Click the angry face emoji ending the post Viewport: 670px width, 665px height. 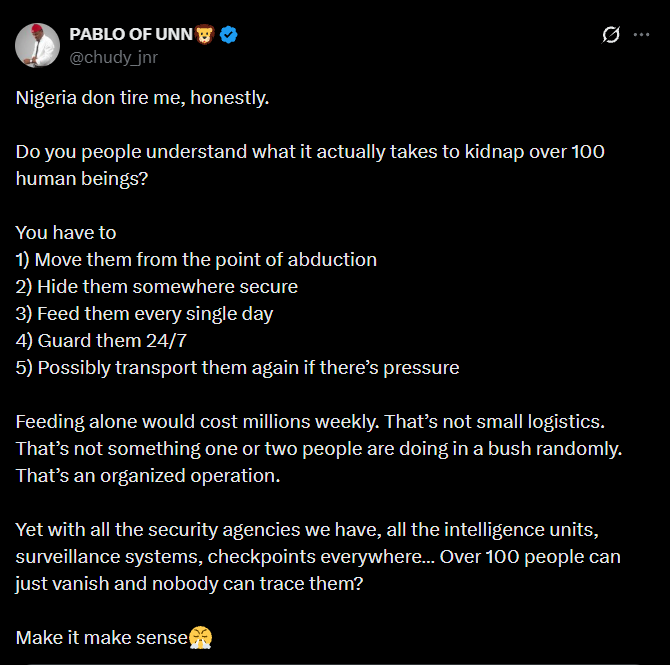point(201,637)
